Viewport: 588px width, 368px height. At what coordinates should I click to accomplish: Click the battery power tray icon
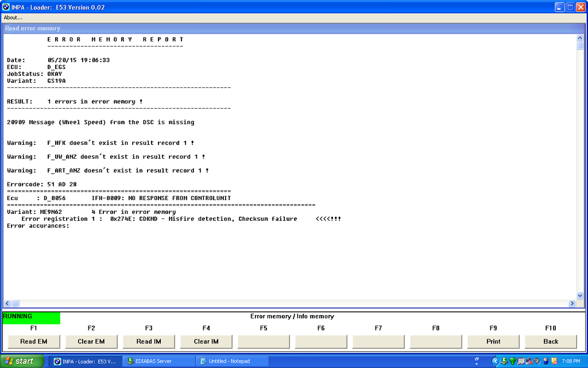tap(546, 361)
